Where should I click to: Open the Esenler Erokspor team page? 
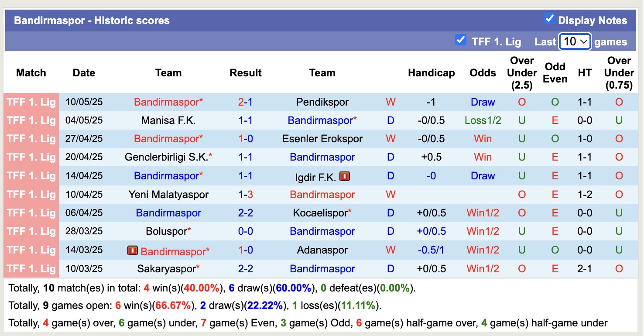click(322, 139)
